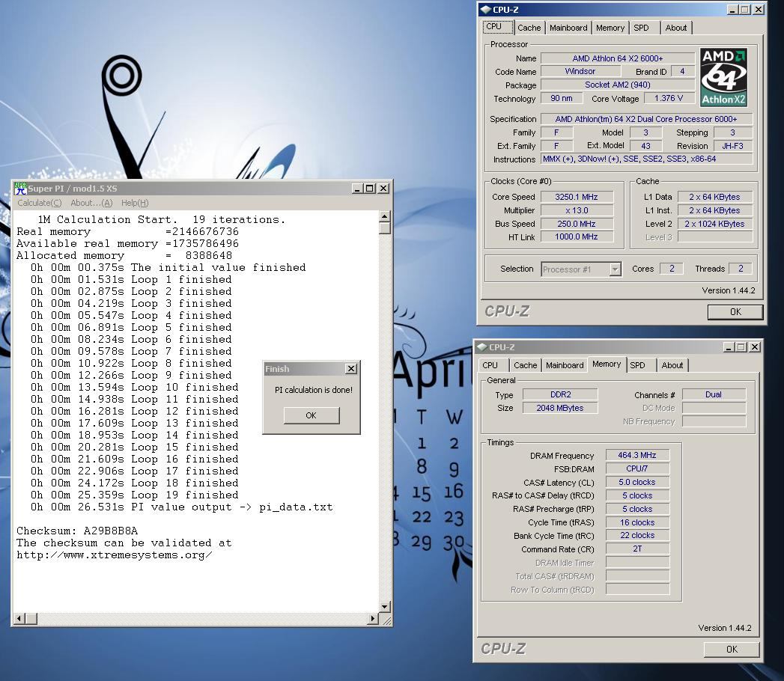
Task: Expand the Processor #1 selection dropdown
Action: (616, 269)
